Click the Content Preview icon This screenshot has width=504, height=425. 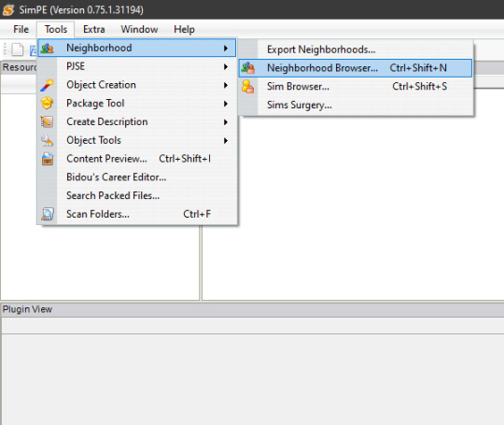coord(48,159)
